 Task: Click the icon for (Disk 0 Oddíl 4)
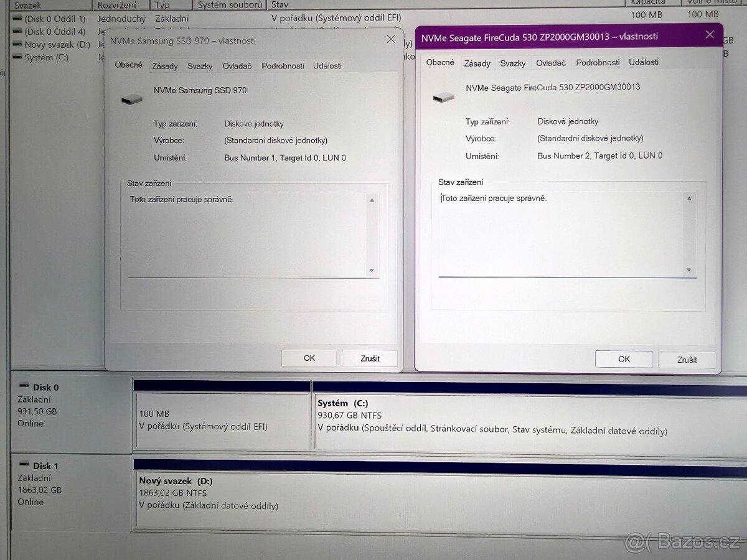(x=16, y=31)
